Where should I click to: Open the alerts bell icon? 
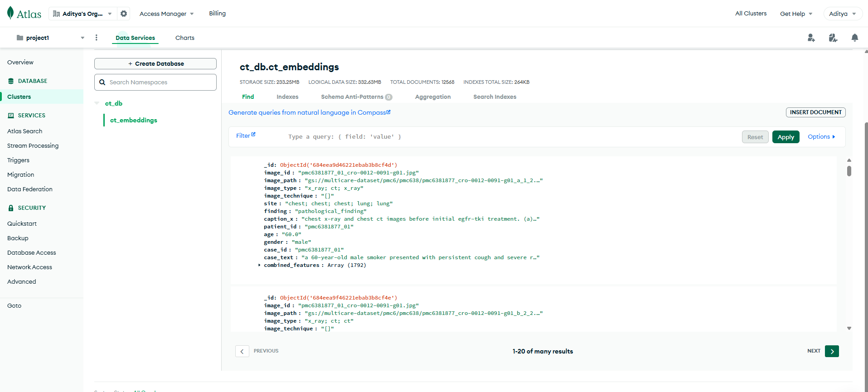click(x=854, y=38)
